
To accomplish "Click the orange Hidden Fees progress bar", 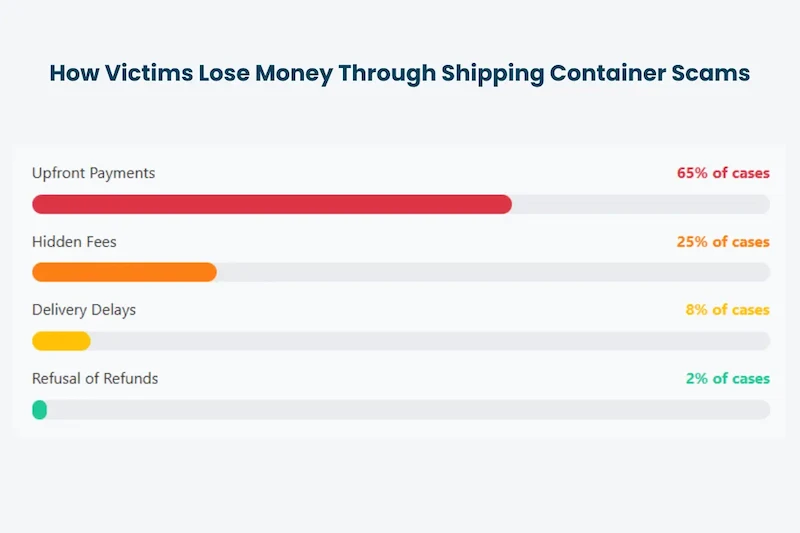I will tap(124, 272).
